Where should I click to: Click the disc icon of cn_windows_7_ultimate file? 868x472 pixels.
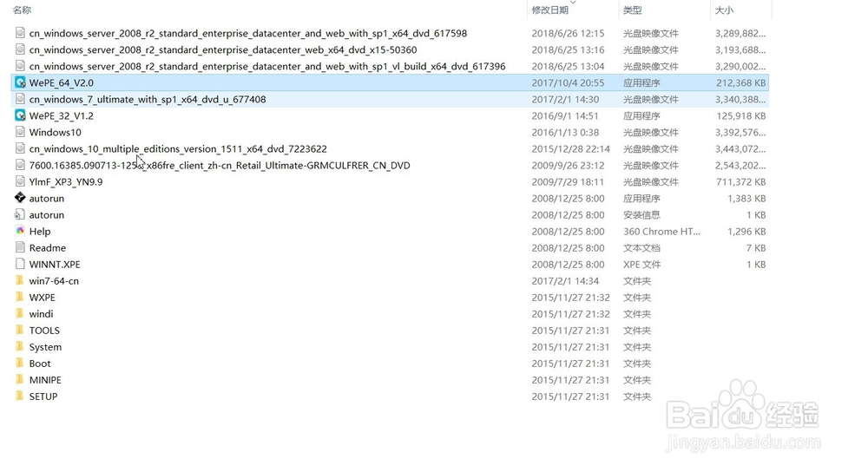(x=20, y=99)
